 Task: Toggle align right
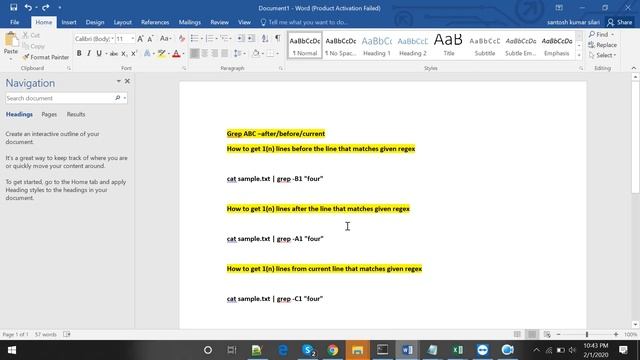pyautogui.click(x=214, y=53)
